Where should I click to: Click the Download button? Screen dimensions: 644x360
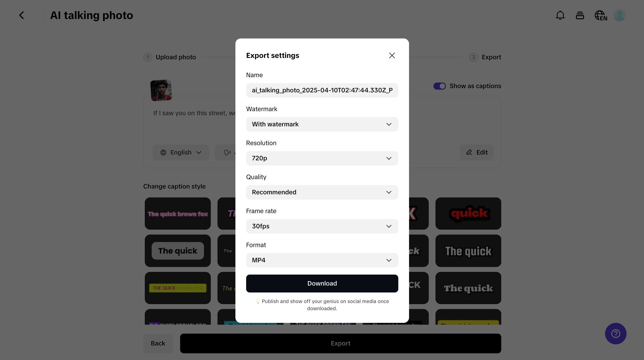[x=322, y=283]
